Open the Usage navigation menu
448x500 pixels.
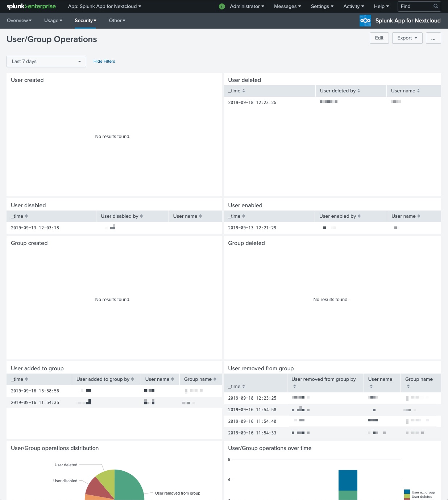click(53, 21)
